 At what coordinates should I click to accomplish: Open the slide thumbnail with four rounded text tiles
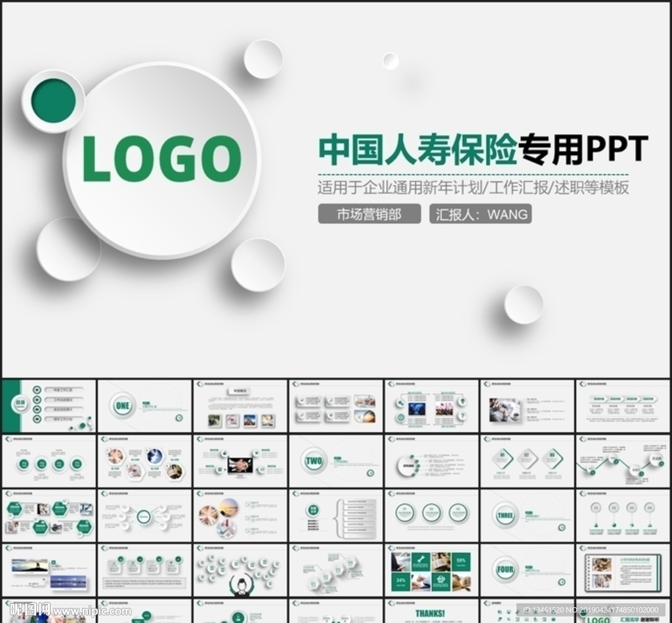(x=336, y=406)
